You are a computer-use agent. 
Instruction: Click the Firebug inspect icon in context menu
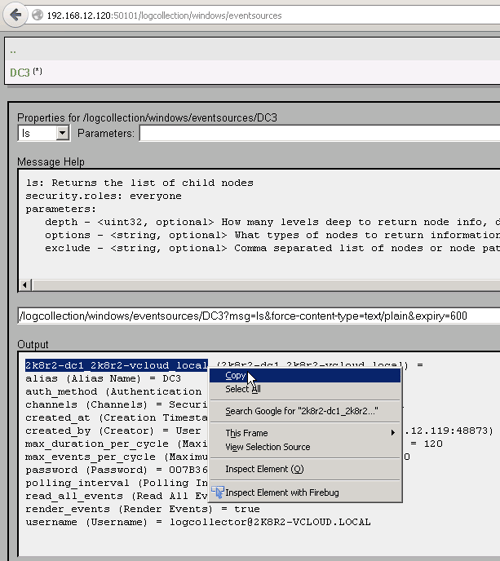click(217, 492)
